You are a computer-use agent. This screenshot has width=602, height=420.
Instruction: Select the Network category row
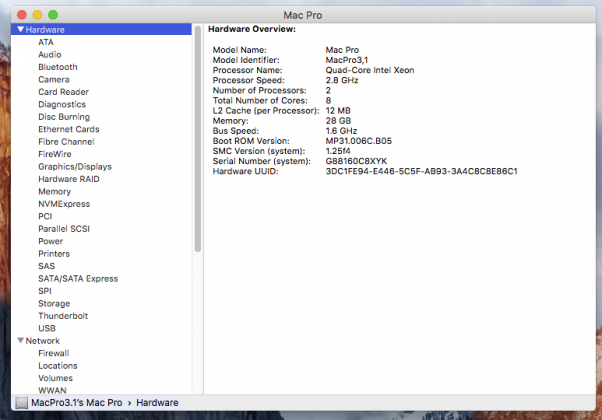point(101,341)
